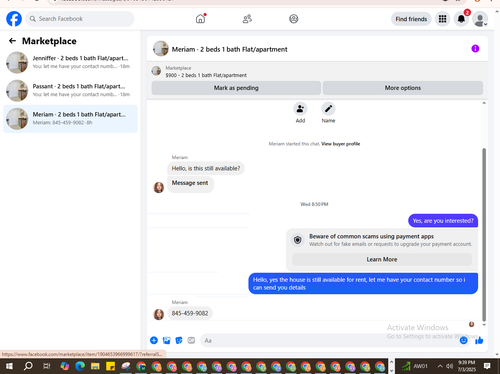
Task: Click the 'Hello, is this still available?' message
Action: (206, 168)
